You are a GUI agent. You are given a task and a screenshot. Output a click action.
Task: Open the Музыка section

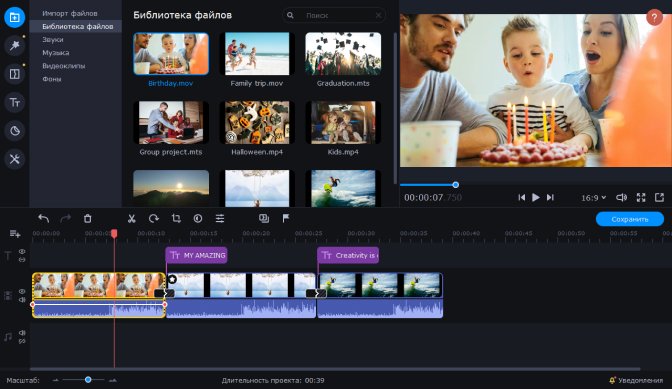[x=56, y=53]
